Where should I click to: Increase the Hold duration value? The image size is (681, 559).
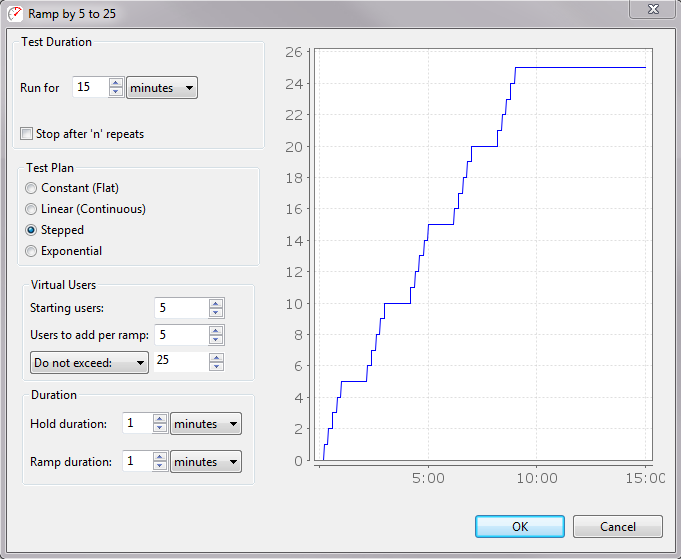click(160, 419)
